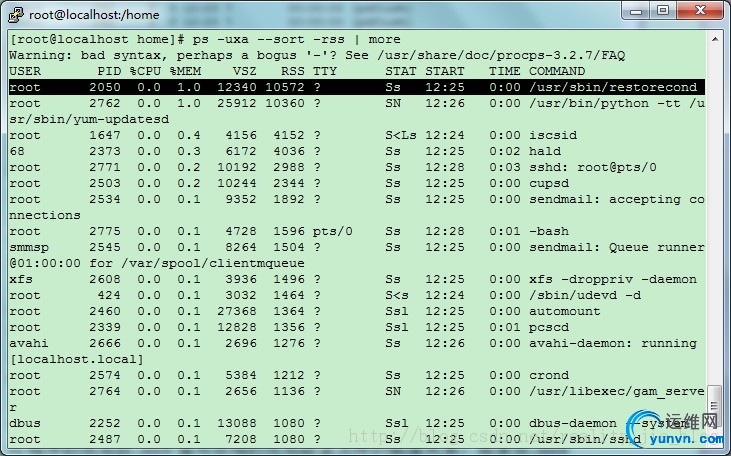Click the highlighted /usr/sbin/restorecond command
Screen dimensions: 731x456
613,87
